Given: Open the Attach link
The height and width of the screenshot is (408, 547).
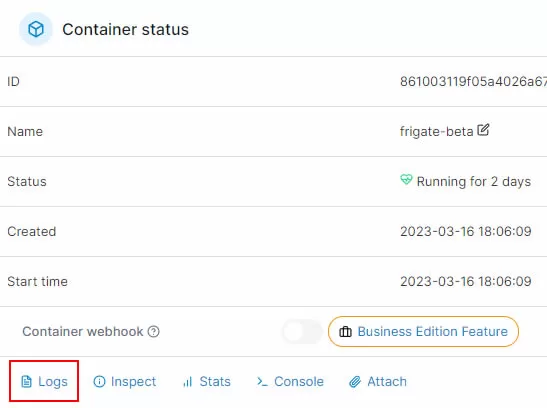Looking at the screenshot, I should pos(378,381).
